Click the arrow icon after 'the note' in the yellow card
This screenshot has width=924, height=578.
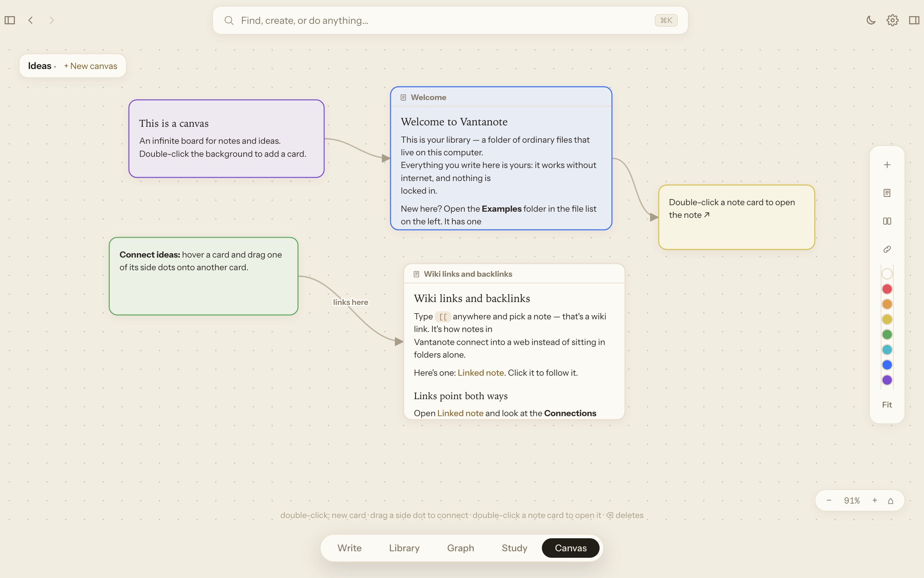pyautogui.click(x=707, y=215)
